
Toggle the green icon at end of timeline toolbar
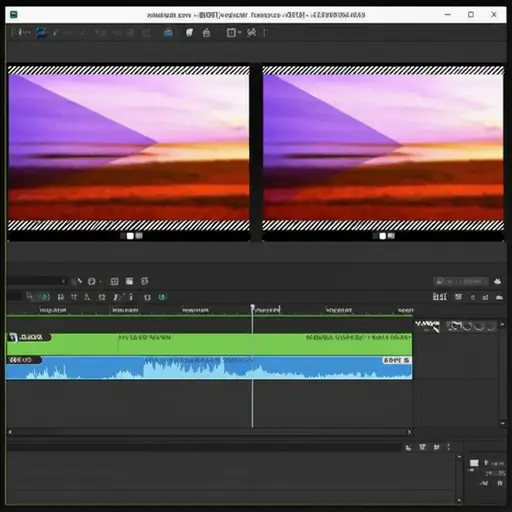point(162,297)
